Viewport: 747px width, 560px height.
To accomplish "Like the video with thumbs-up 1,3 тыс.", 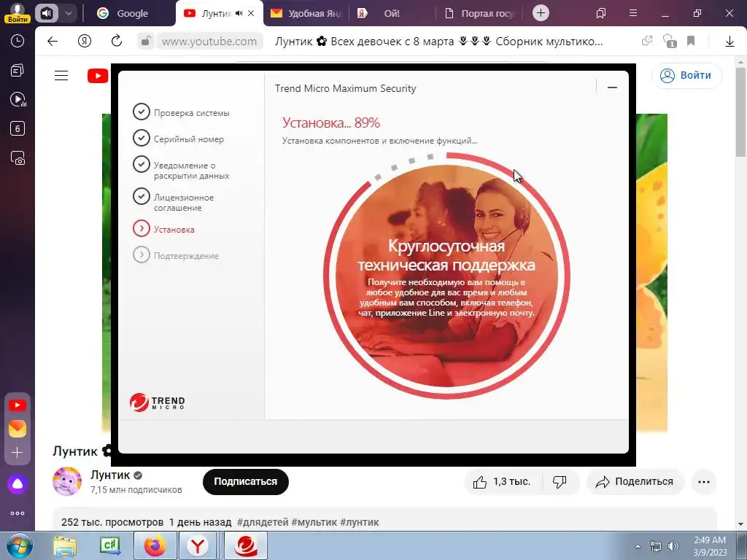I will point(501,482).
